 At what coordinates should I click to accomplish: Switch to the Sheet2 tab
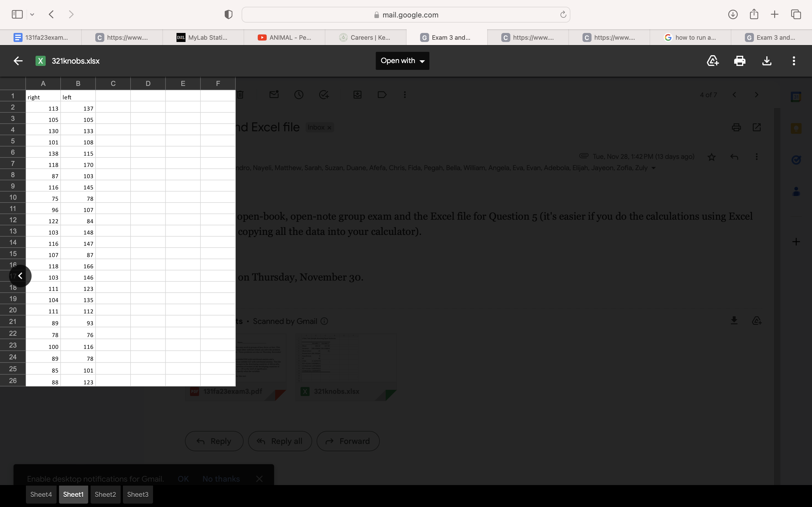click(x=105, y=494)
